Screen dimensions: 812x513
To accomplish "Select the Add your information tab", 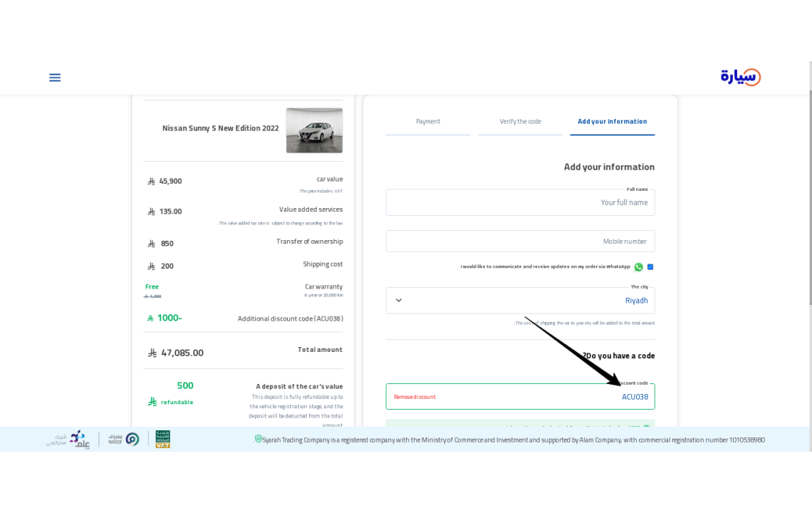I will point(612,122).
